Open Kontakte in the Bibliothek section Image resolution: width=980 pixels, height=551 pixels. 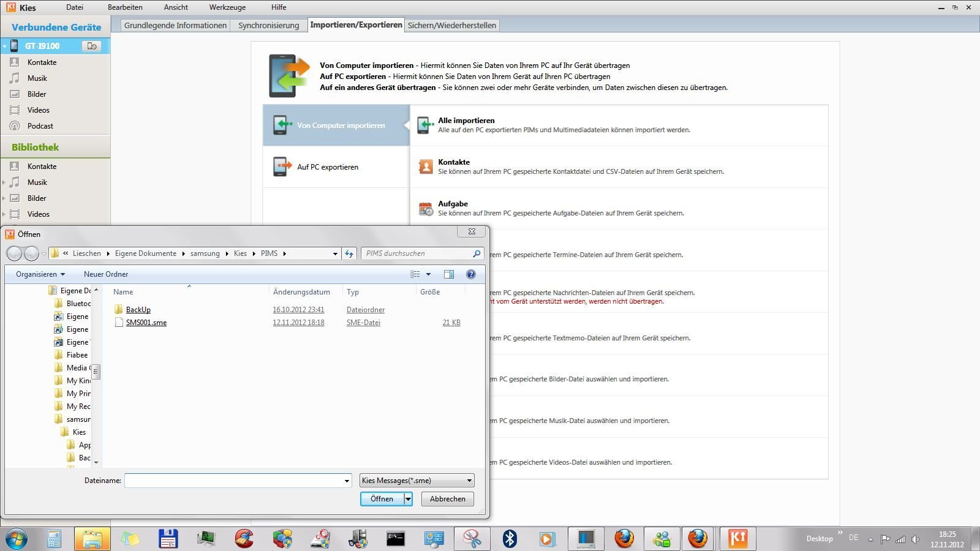click(x=42, y=166)
